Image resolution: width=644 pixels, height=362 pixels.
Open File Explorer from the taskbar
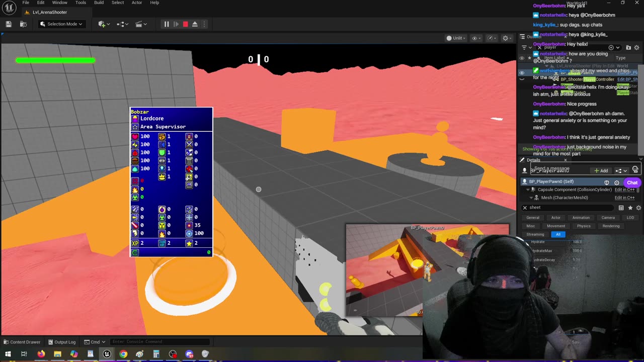[57, 354]
